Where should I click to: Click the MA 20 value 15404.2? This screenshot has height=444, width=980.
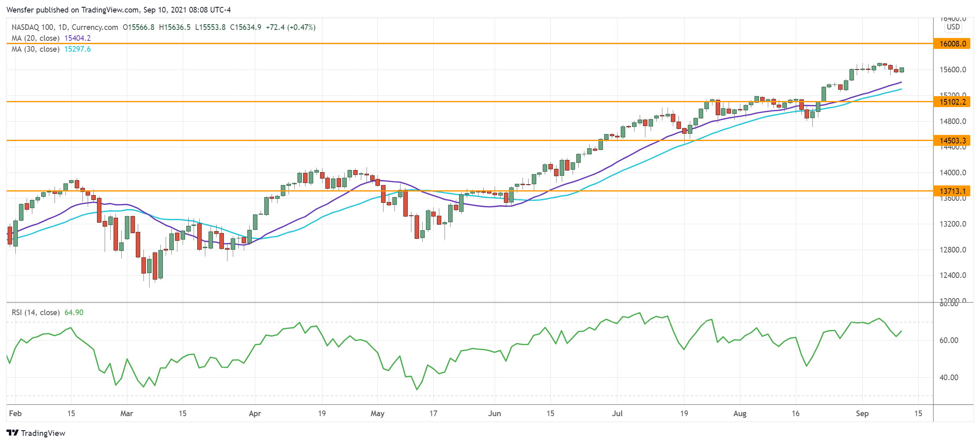pos(78,38)
